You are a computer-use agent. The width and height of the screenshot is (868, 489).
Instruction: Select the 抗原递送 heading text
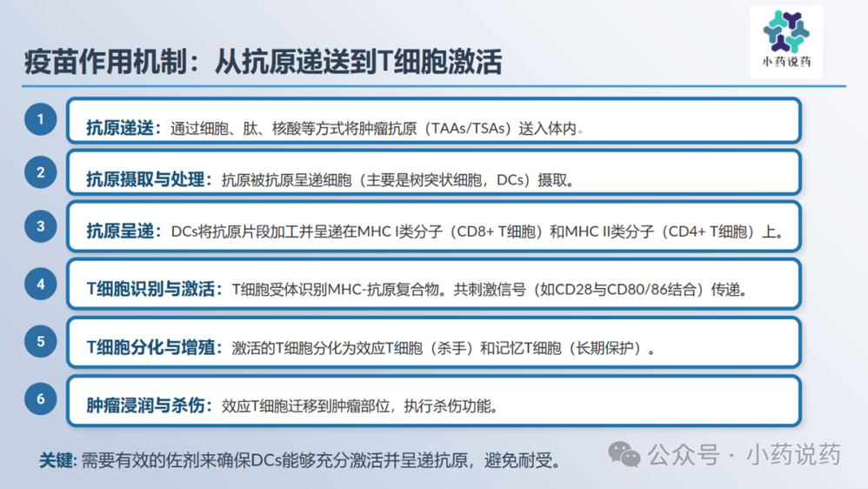pos(123,128)
